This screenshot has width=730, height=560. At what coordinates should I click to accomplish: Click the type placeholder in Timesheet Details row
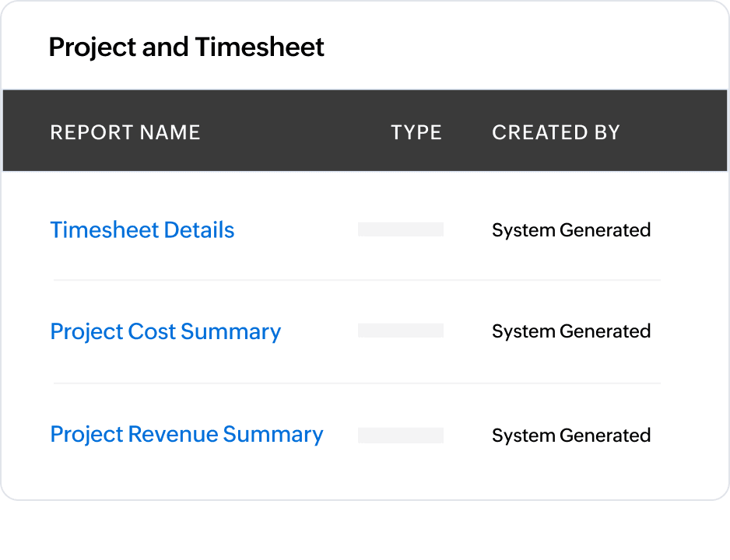pos(400,229)
